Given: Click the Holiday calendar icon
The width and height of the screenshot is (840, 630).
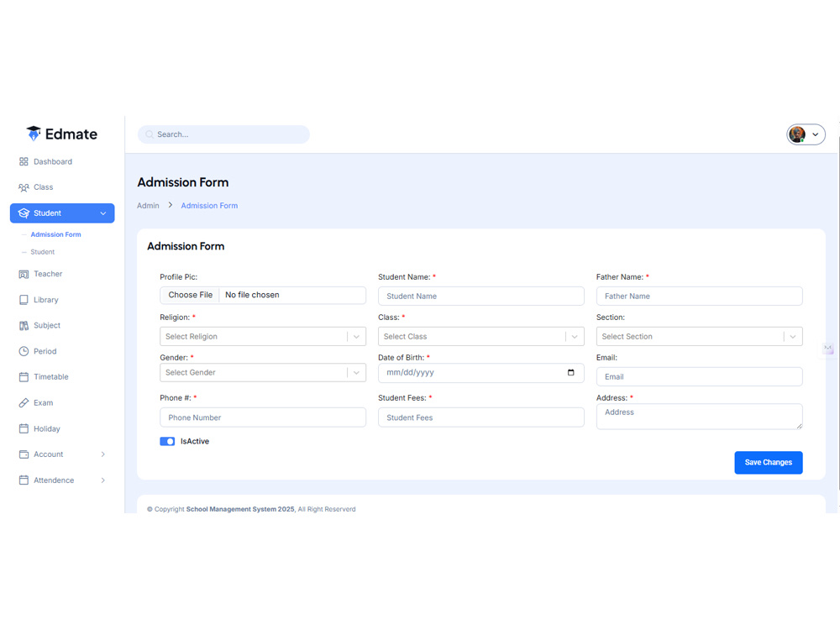Looking at the screenshot, I should 24,428.
